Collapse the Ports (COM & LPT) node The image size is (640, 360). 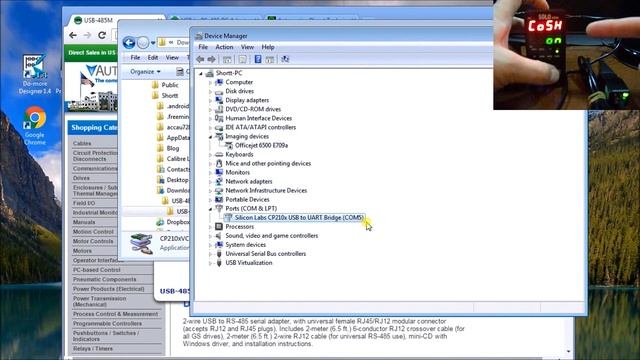point(210,209)
